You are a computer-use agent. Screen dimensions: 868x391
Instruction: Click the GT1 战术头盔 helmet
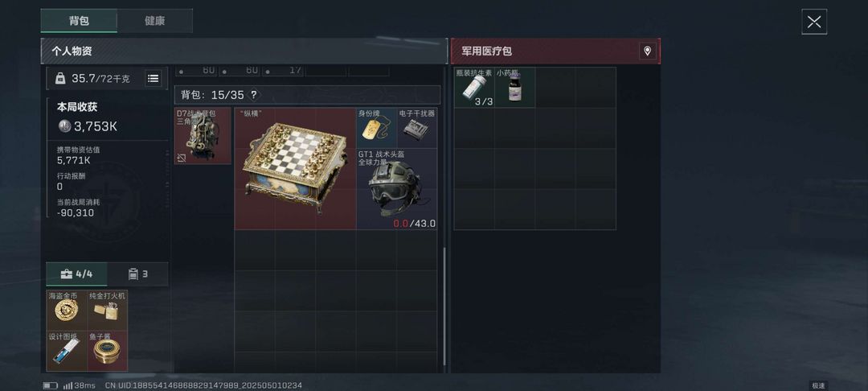click(x=397, y=189)
